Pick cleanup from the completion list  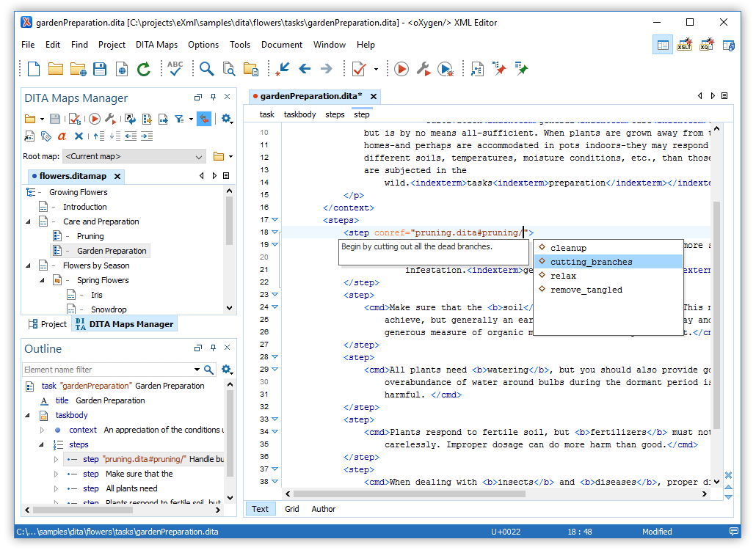point(608,248)
